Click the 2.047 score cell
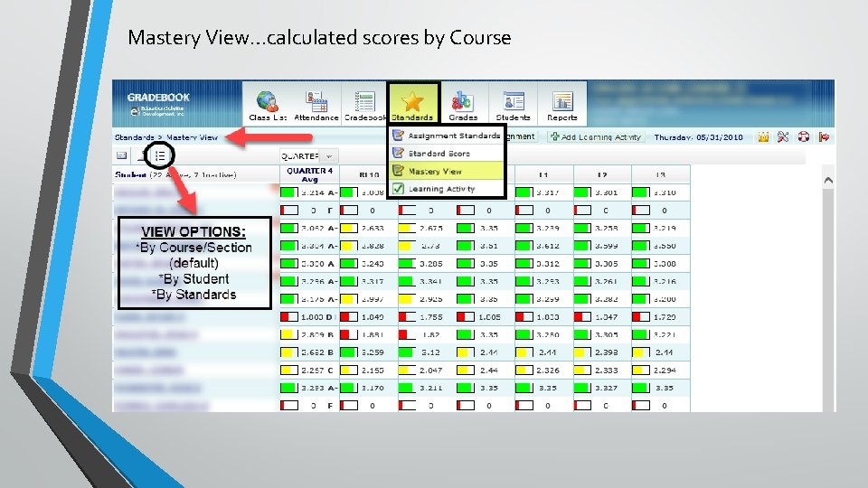Image resolution: width=868 pixels, height=488 pixels. point(427,371)
